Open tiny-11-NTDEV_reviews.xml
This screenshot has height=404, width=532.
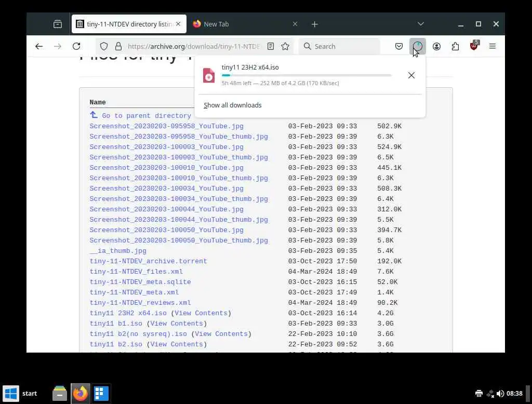tap(140, 303)
